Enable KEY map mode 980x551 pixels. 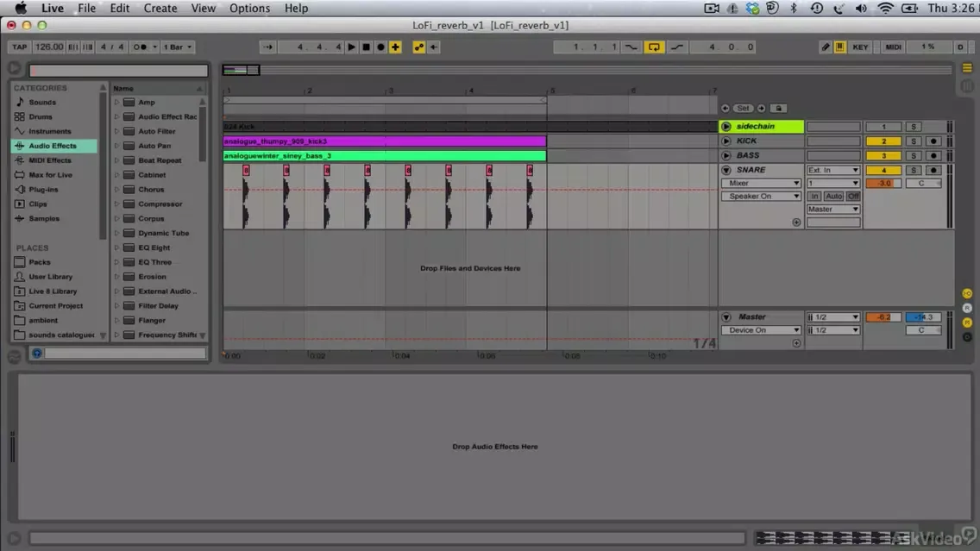tap(861, 47)
